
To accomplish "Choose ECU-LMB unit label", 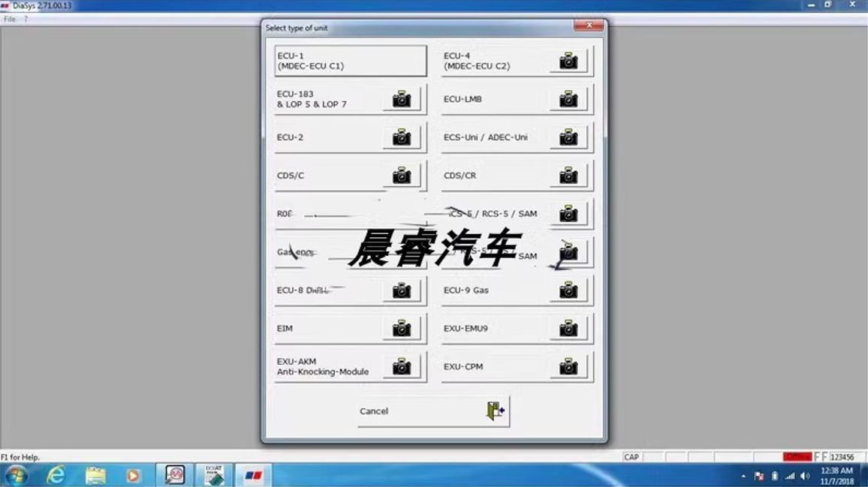I will pyautogui.click(x=463, y=99).
